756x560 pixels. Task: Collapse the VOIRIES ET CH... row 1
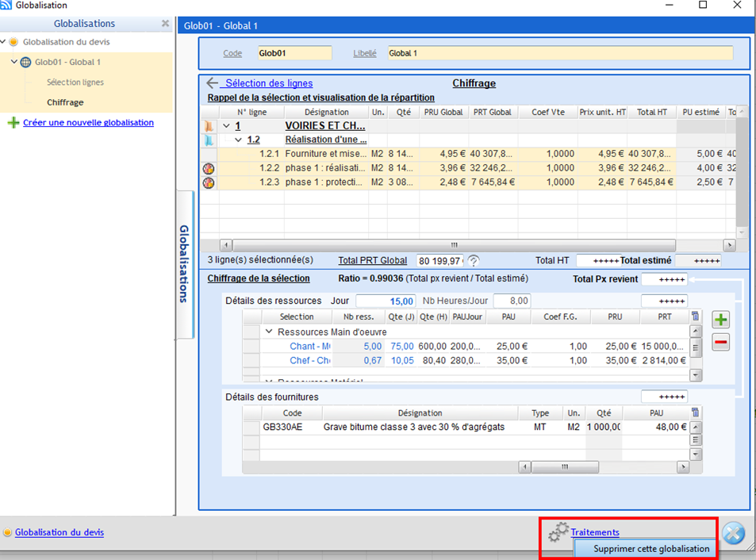226,126
